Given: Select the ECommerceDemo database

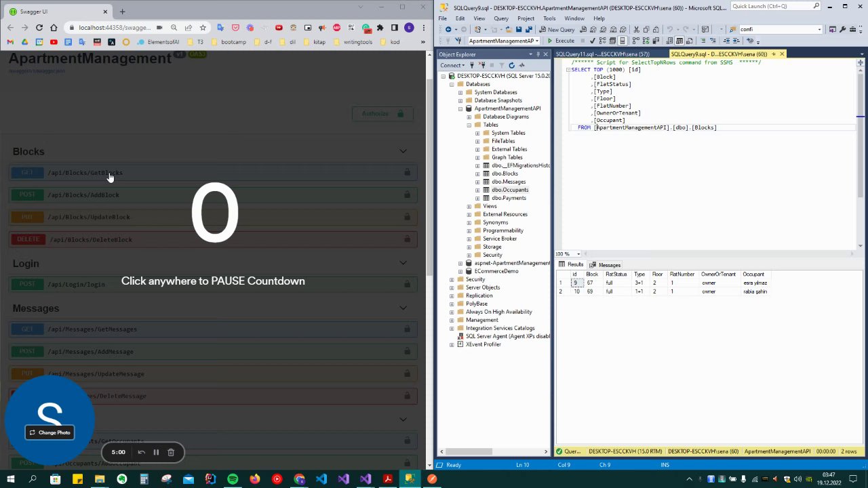Looking at the screenshot, I should tap(496, 271).
